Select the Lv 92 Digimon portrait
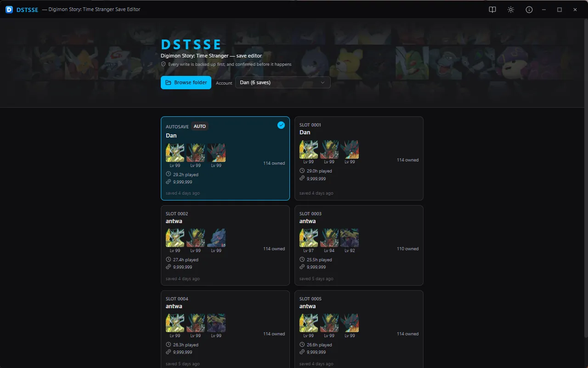The width and height of the screenshot is (588, 368). [350, 238]
